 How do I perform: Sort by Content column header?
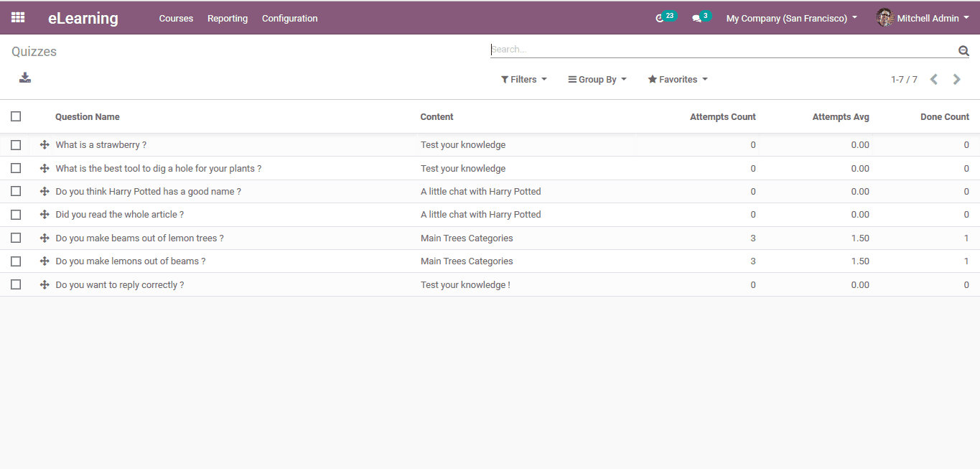437,117
